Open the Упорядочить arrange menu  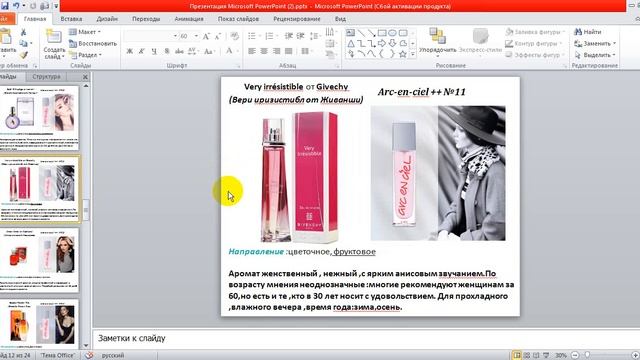(x=438, y=42)
